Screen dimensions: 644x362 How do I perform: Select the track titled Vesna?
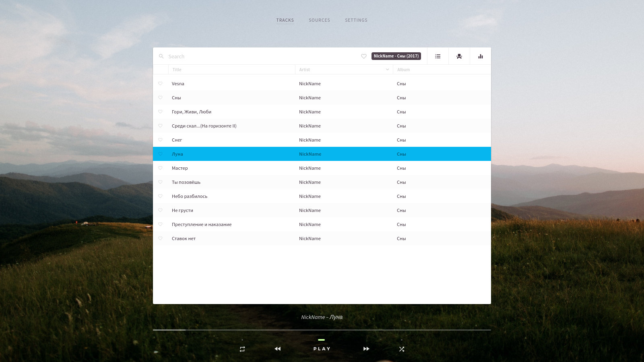pyautogui.click(x=322, y=84)
